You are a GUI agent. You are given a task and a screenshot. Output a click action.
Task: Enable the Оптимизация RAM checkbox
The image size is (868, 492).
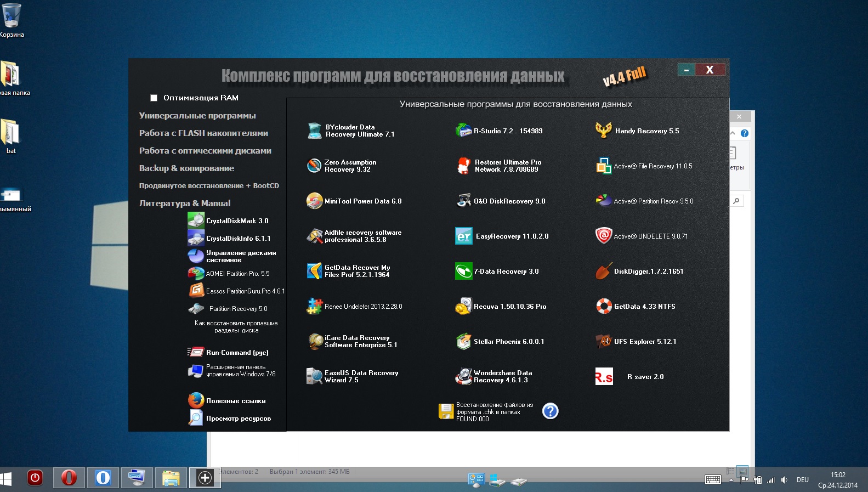click(x=154, y=98)
